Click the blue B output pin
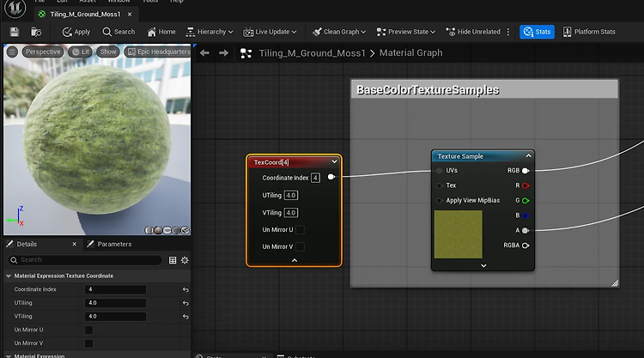Viewport: 644px width, 358px height. pyautogui.click(x=526, y=215)
